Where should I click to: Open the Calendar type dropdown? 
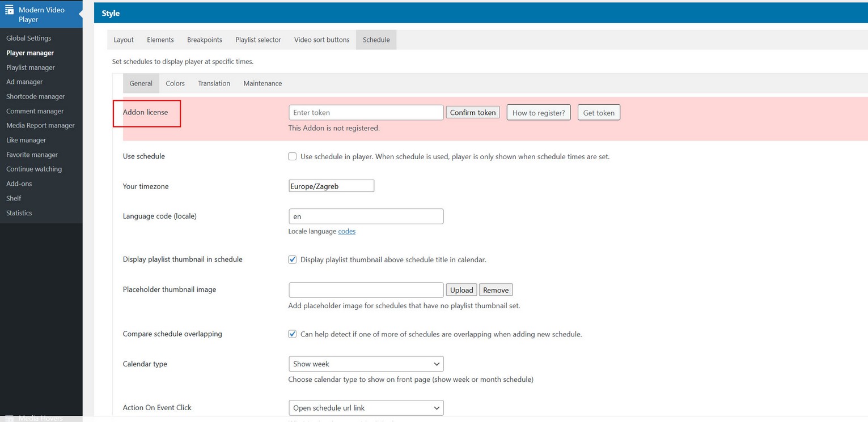point(366,364)
